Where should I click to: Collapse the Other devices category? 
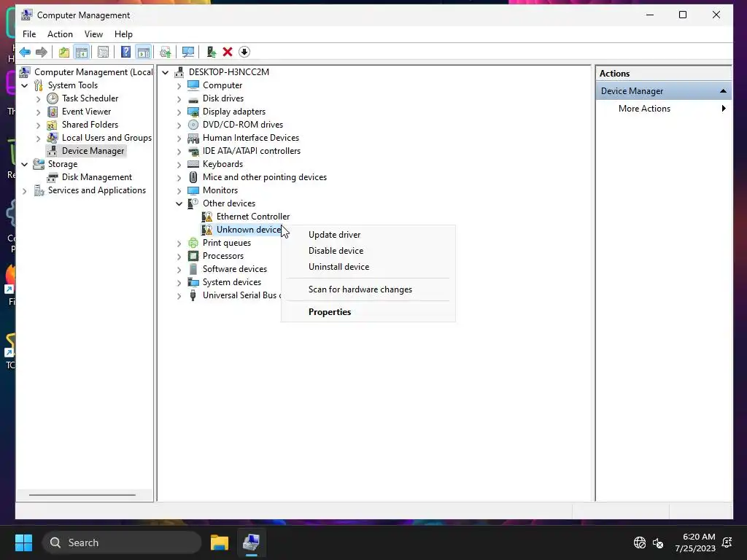(x=179, y=204)
